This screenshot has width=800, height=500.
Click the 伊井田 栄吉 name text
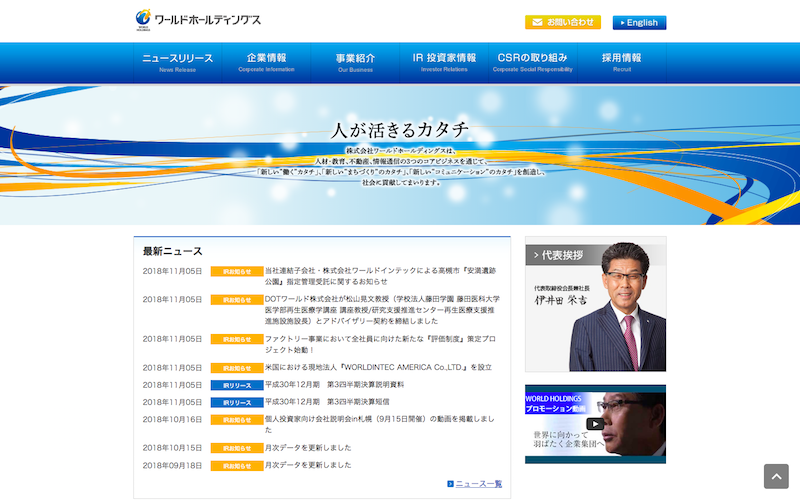(x=561, y=300)
